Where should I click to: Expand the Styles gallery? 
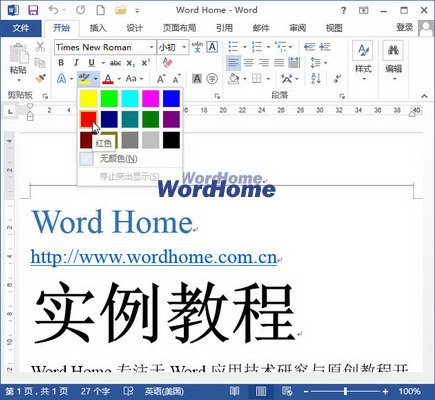363,61
